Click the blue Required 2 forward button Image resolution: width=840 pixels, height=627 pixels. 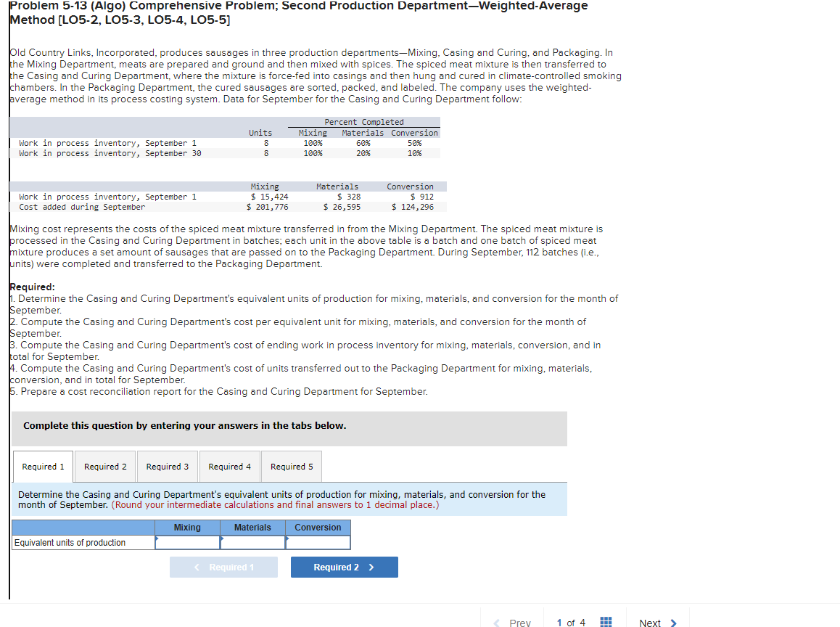click(x=345, y=567)
